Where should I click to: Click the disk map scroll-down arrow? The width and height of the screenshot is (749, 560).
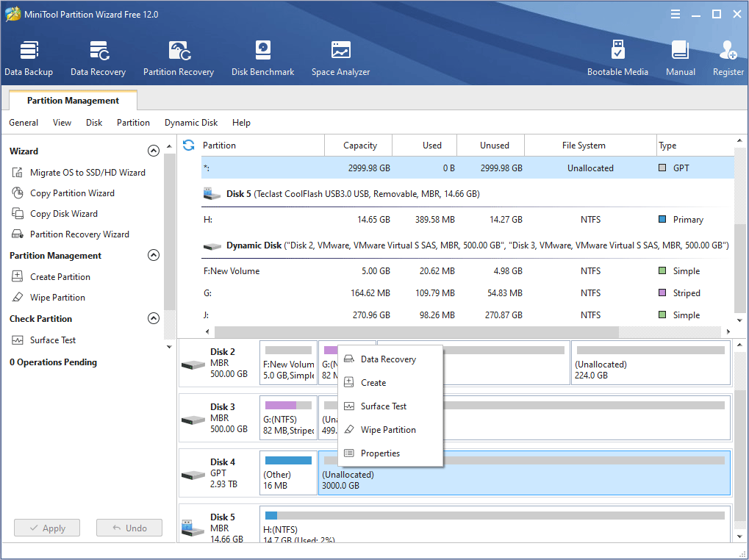739,537
